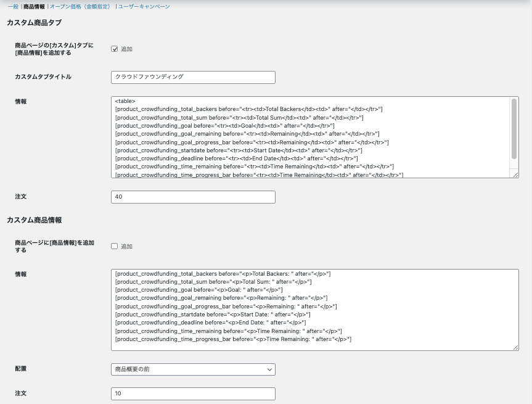Click the カスタムタブタイトル field containing クラウドファウンディング
This screenshot has width=532, height=404.
[x=193, y=77]
